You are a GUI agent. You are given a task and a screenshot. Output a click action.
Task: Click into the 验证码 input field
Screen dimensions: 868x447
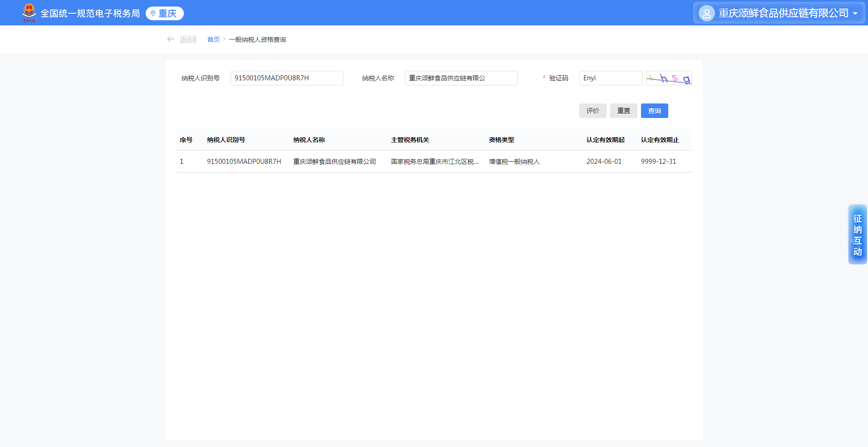coord(611,78)
